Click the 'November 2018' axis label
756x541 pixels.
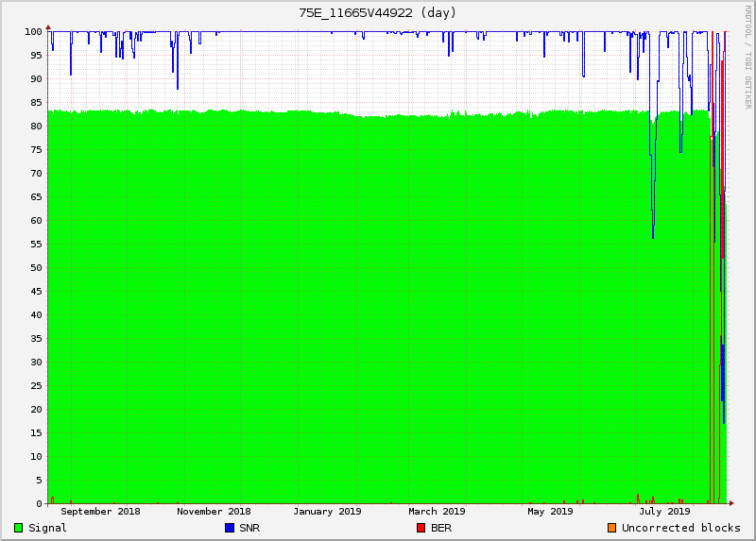(x=214, y=512)
